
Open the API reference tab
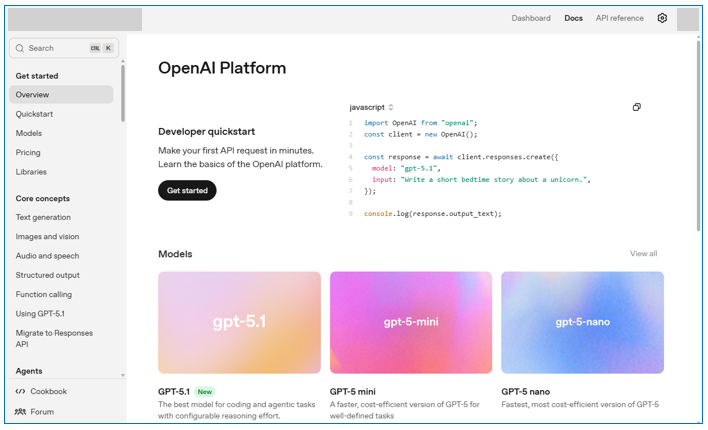tap(619, 18)
